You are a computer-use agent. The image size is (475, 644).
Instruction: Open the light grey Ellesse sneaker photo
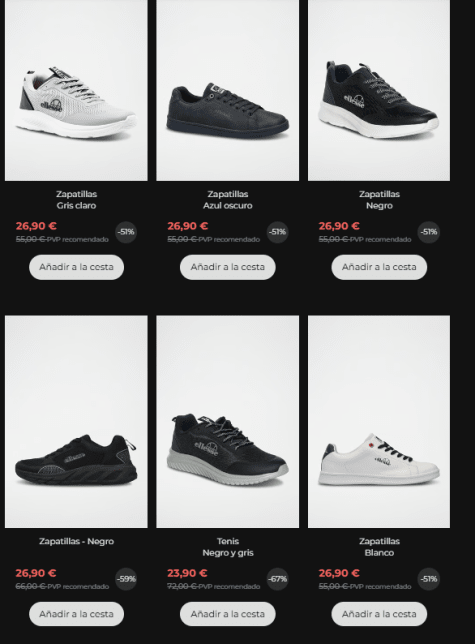(76, 90)
